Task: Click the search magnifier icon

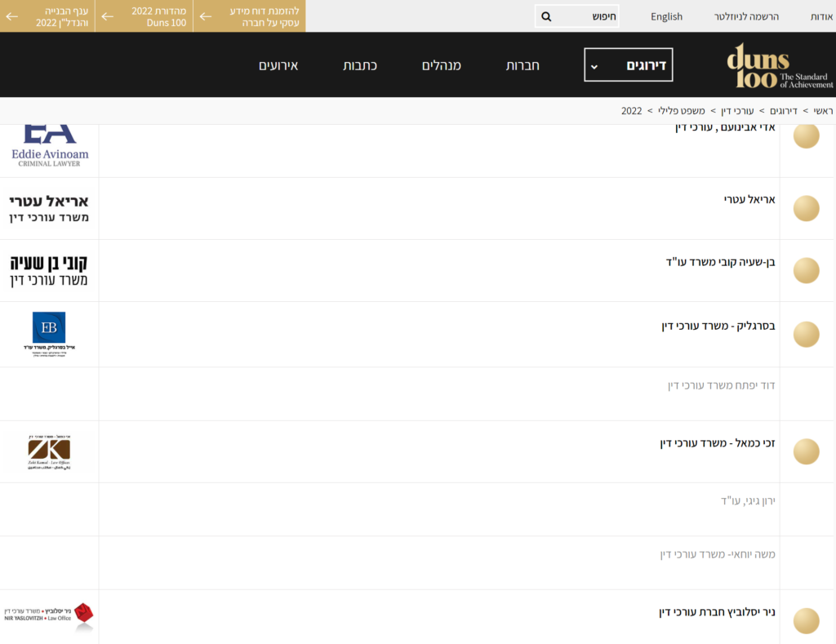Action: (x=546, y=16)
